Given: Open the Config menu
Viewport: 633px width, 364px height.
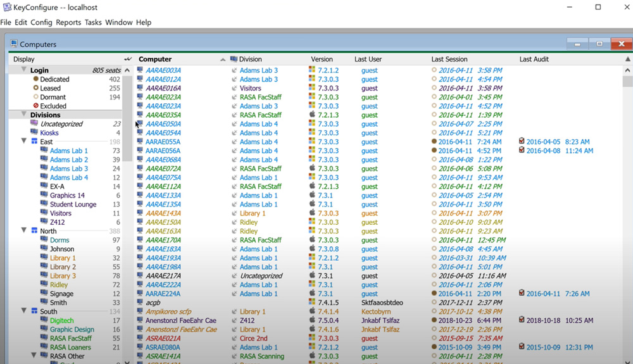Looking at the screenshot, I should [41, 22].
